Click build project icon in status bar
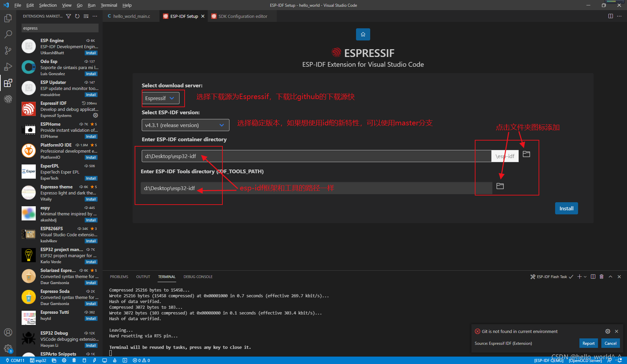The height and width of the screenshot is (364, 627). [84, 360]
